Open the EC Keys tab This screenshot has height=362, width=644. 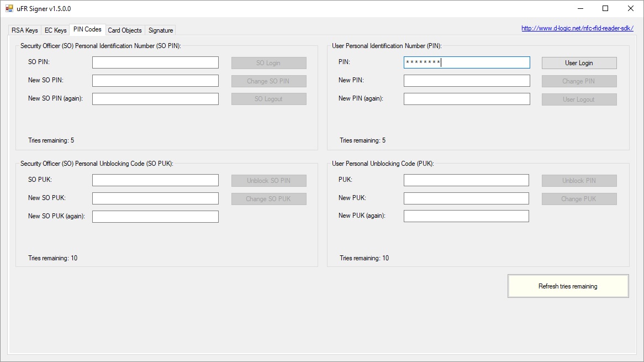pos(55,30)
